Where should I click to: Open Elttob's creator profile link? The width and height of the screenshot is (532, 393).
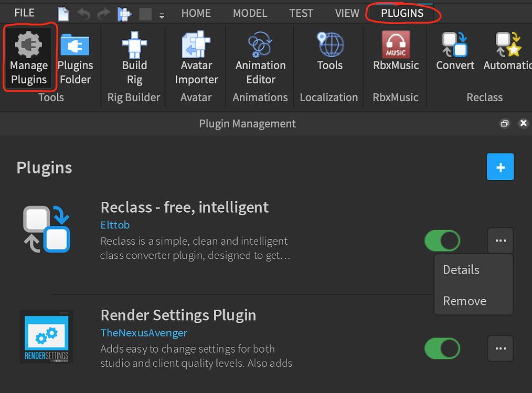[x=115, y=225]
